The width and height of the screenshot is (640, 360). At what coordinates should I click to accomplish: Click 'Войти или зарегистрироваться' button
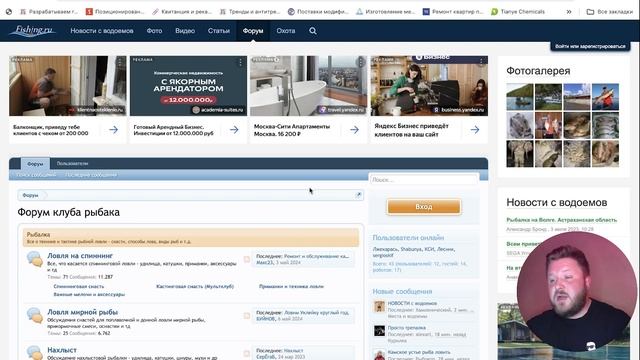pos(590,46)
